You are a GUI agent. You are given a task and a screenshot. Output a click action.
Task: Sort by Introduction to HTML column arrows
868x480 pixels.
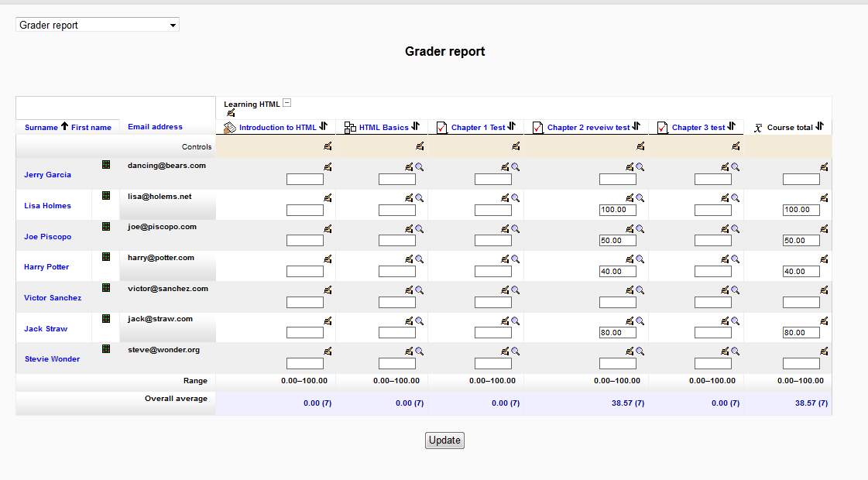(324, 126)
